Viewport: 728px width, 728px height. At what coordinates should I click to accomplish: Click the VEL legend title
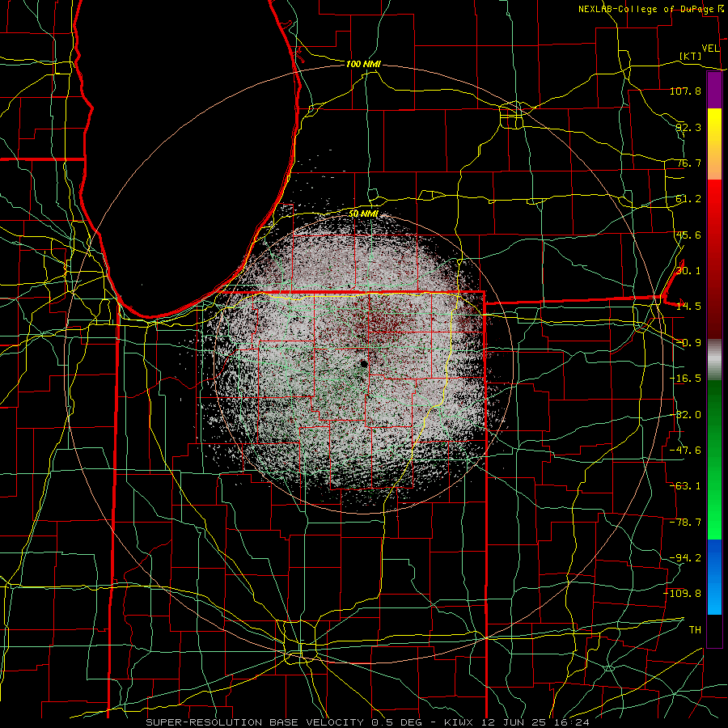710,49
